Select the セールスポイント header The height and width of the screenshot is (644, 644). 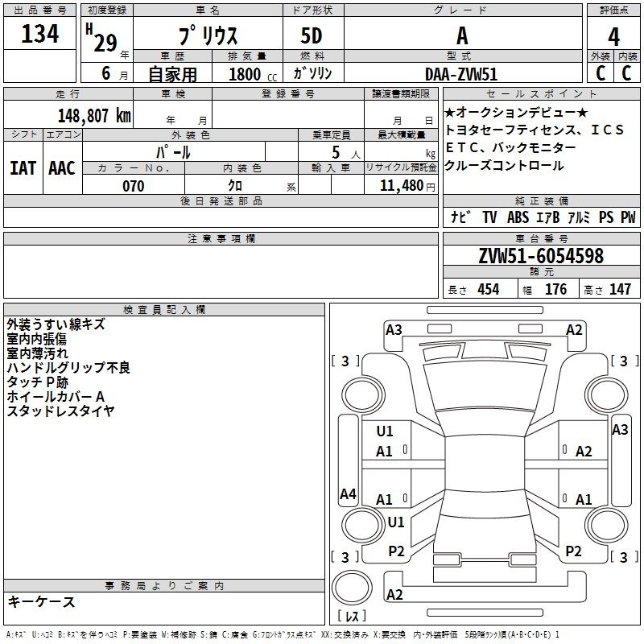coord(541,94)
